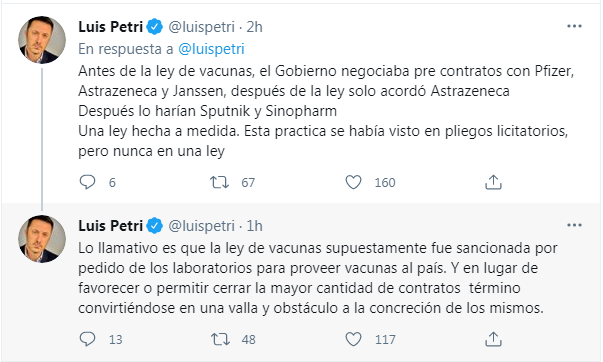Open Luis Petri profile name on second tweet
Viewport: 603px width, 362px height.
coord(110,226)
